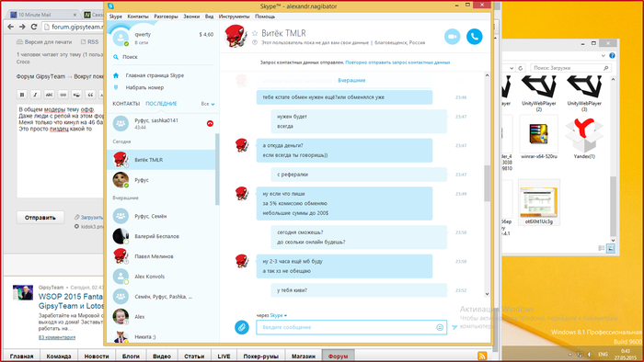
Task: Open the emoticon picker in message box
Action: (440, 327)
